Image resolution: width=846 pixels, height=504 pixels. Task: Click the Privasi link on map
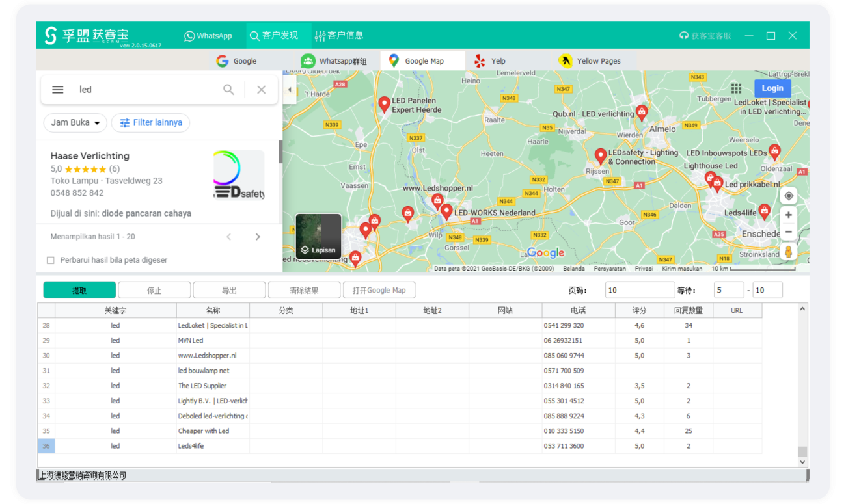click(x=644, y=268)
